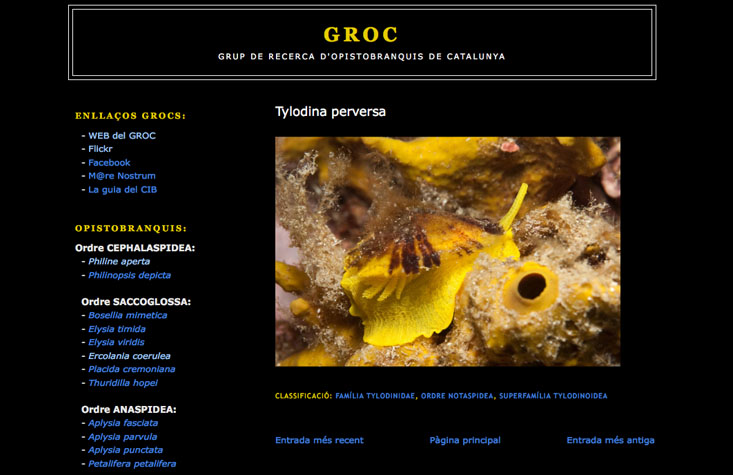Click the Grup de Recerca d'Opistobranquis subtitle

pyautogui.click(x=361, y=57)
